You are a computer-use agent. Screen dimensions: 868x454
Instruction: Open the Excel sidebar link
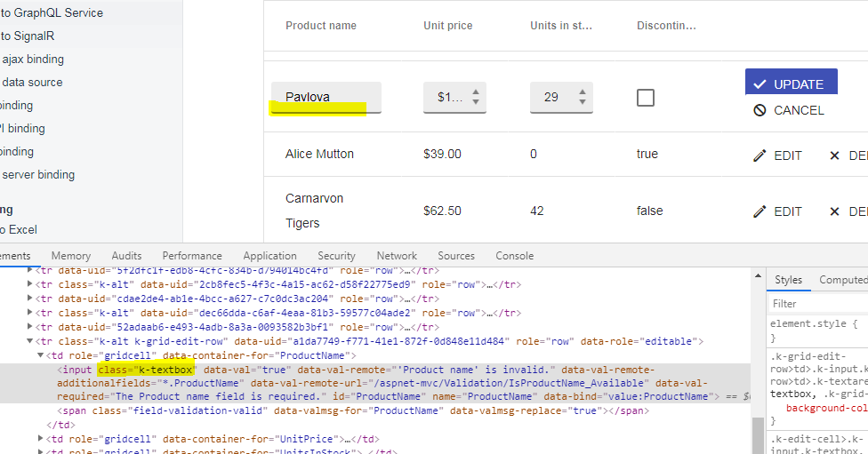click(19, 229)
